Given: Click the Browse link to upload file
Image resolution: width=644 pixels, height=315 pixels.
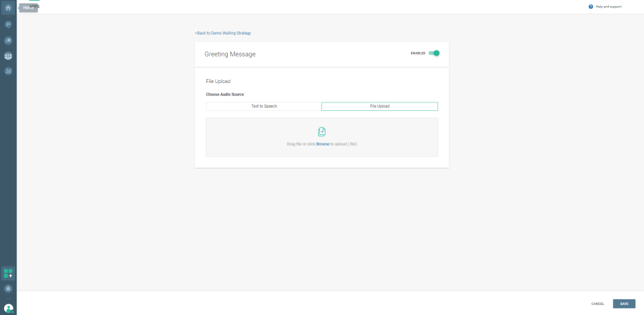Looking at the screenshot, I should pos(323,144).
